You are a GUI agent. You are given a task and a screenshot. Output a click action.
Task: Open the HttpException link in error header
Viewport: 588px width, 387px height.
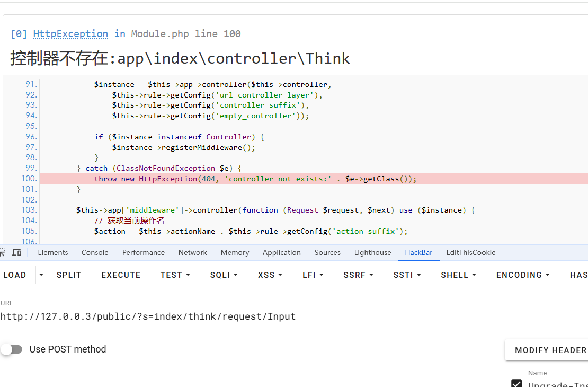70,34
